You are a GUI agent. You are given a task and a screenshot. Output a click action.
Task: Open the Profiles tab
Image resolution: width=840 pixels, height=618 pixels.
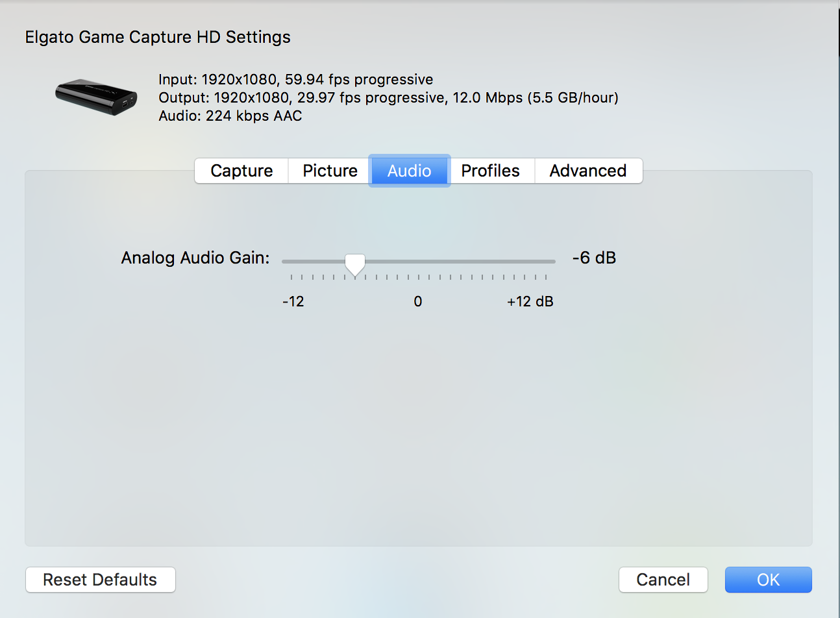[491, 170]
